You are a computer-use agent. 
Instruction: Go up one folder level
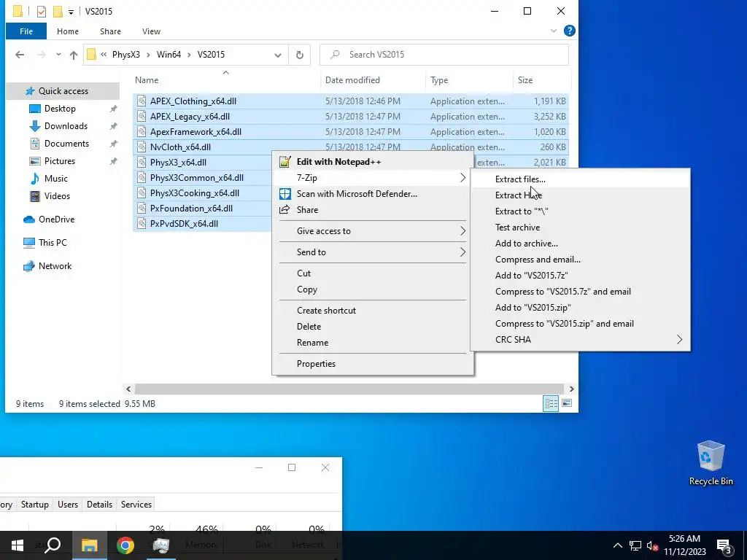(74, 55)
